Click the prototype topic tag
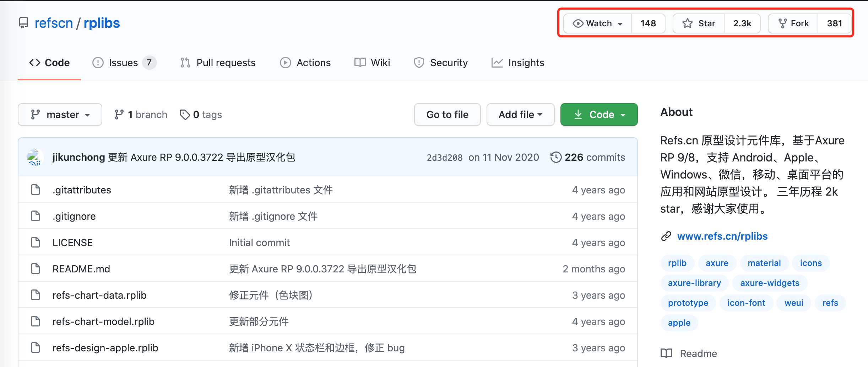 pos(688,303)
